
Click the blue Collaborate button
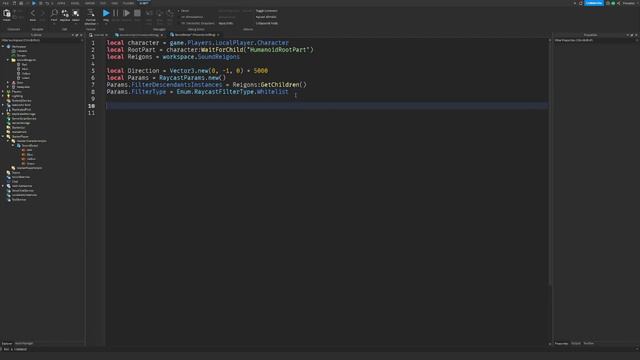593,3
